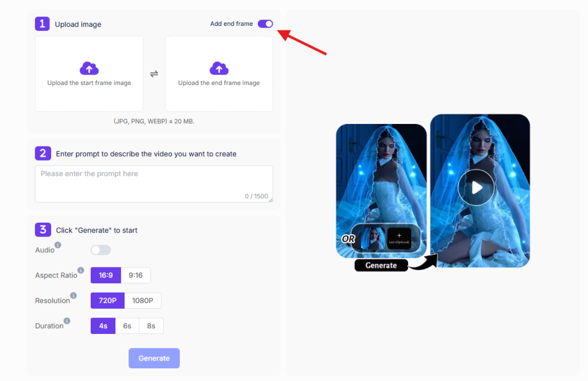
Task: Click the Generate button
Action: (154, 357)
